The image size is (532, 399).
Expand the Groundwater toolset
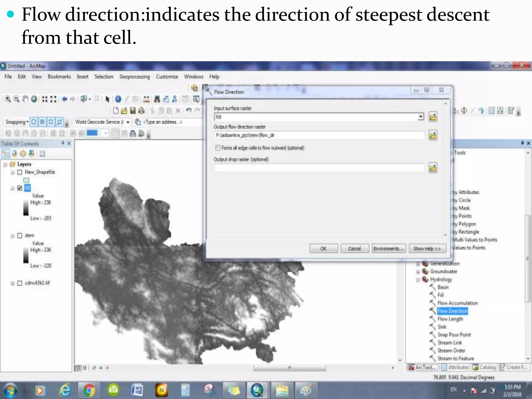pyautogui.click(x=418, y=272)
